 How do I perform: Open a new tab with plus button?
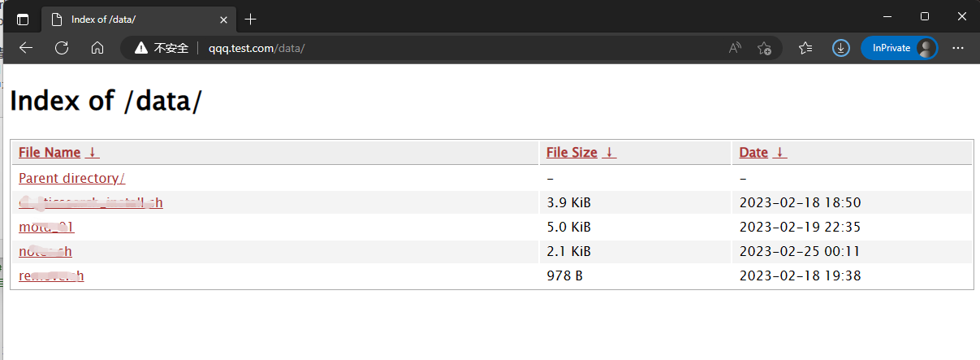pyautogui.click(x=251, y=19)
